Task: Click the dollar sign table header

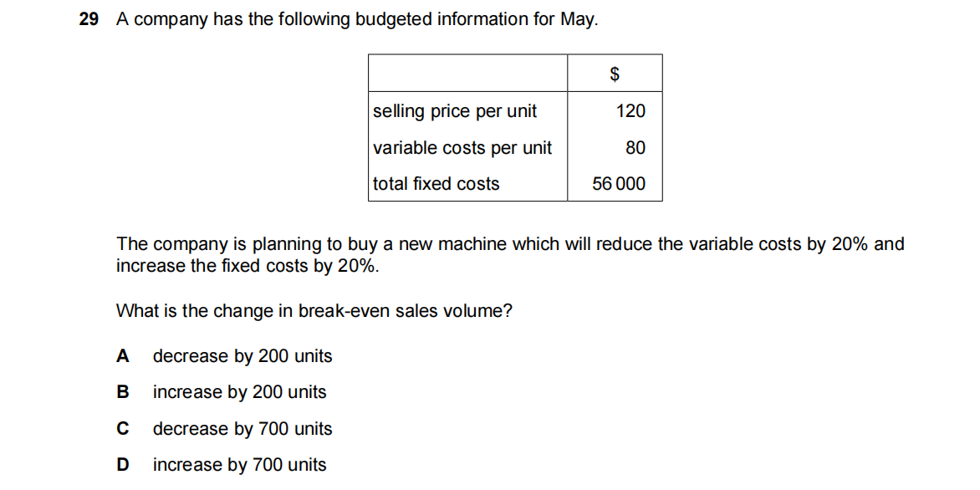Action: tap(615, 74)
